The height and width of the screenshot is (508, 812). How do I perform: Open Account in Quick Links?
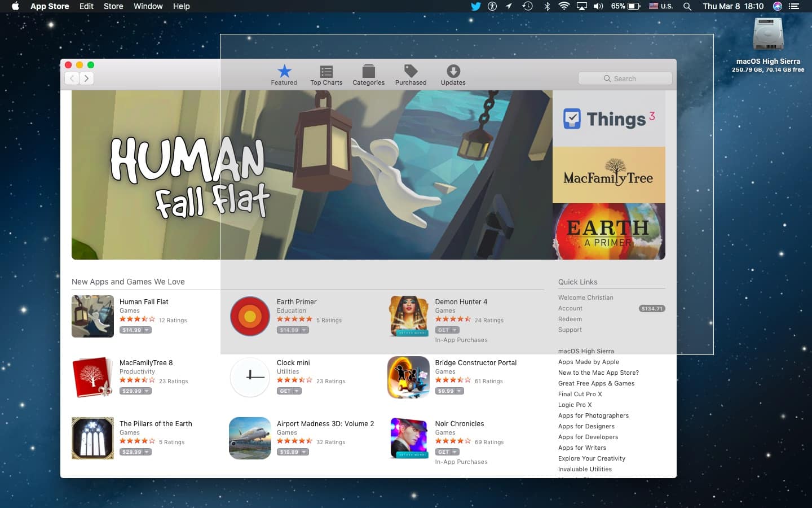coord(570,308)
